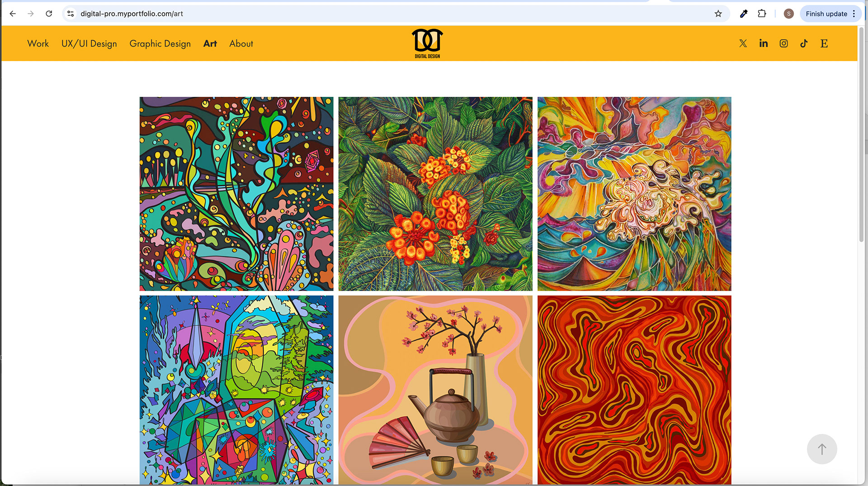The width and height of the screenshot is (868, 486).
Task: Open the Work navigation item
Action: 38,43
